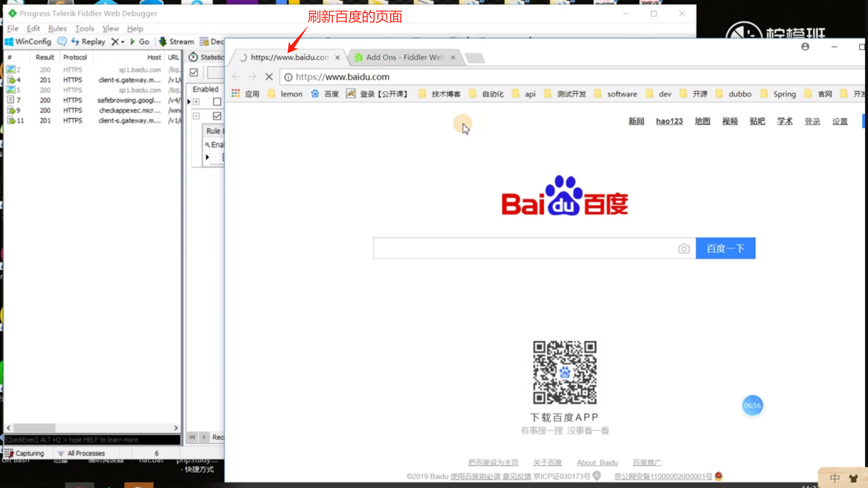
Task: Toggle the checkbox below the Statistics tab
Action: point(194,73)
